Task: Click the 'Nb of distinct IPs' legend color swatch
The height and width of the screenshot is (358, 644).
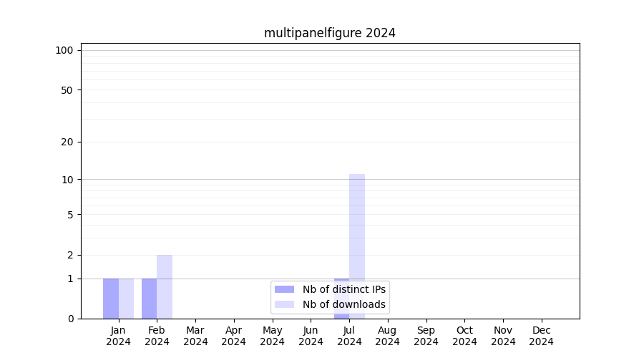Action: pyautogui.click(x=284, y=289)
